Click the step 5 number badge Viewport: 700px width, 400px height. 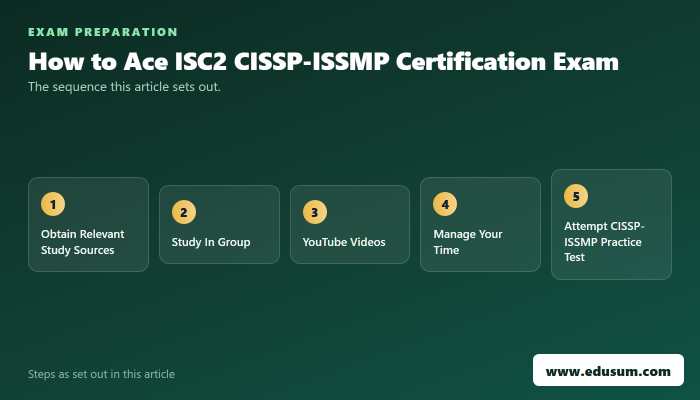pyautogui.click(x=576, y=196)
